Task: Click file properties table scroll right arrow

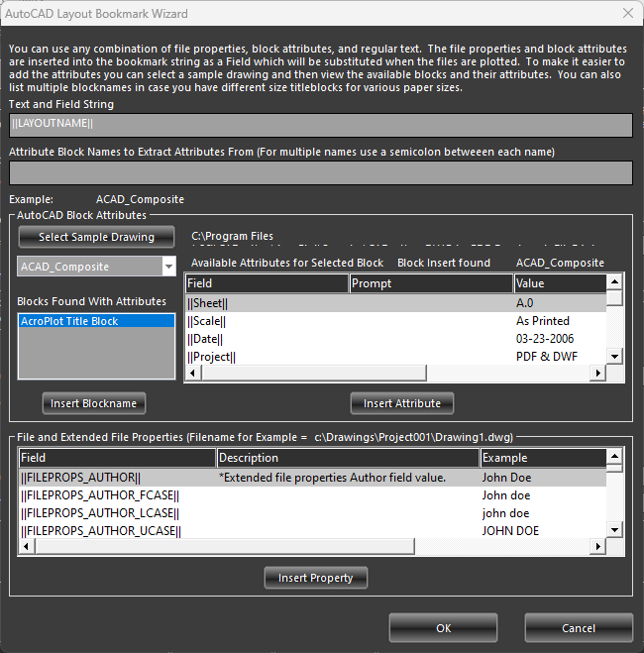Action: point(598,546)
